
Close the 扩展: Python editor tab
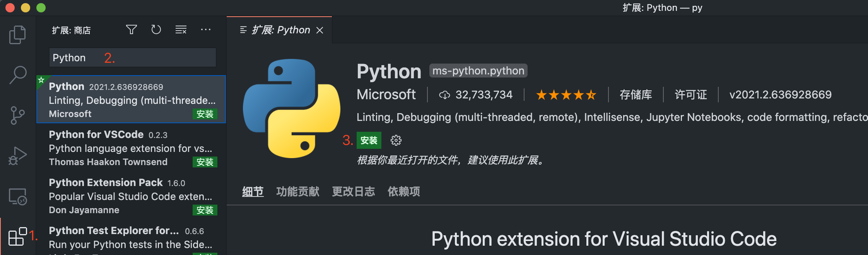(320, 30)
